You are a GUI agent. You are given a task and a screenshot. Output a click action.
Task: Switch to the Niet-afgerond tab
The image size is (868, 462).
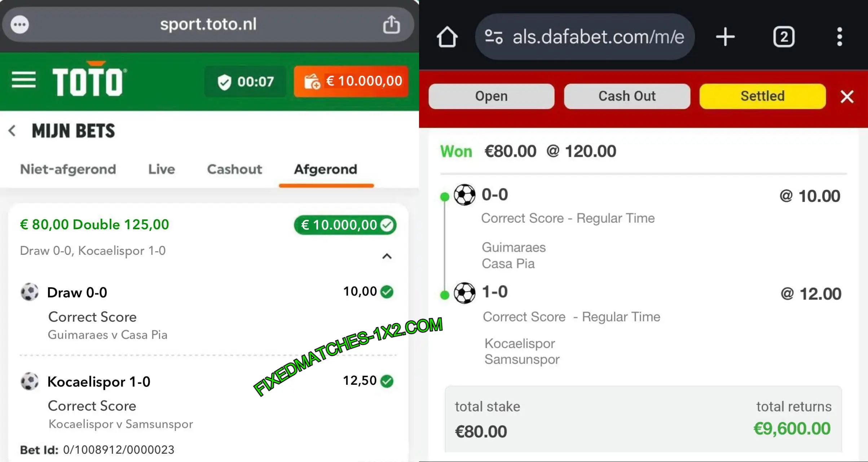(68, 169)
